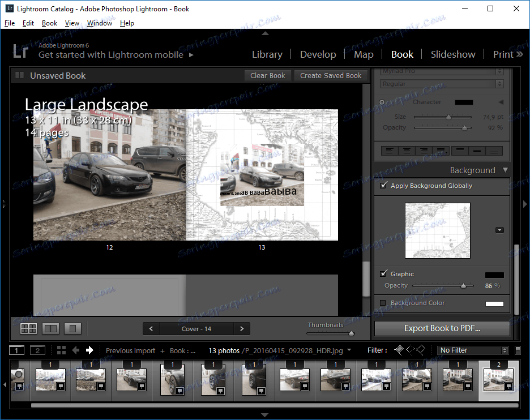Open the Edit menu
The height and width of the screenshot is (420, 530).
28,23
